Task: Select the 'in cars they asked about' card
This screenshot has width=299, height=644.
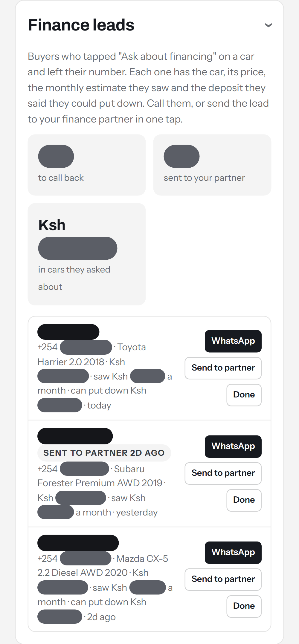Action: click(87, 254)
